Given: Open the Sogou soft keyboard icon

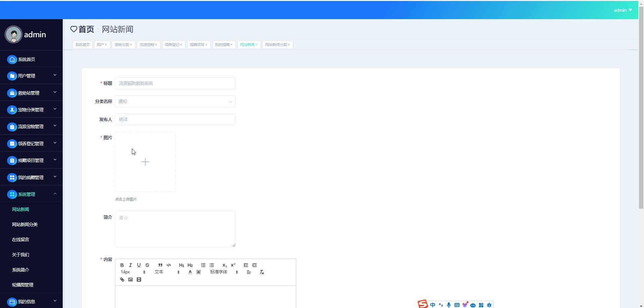Looking at the screenshot, I should (x=457, y=305).
